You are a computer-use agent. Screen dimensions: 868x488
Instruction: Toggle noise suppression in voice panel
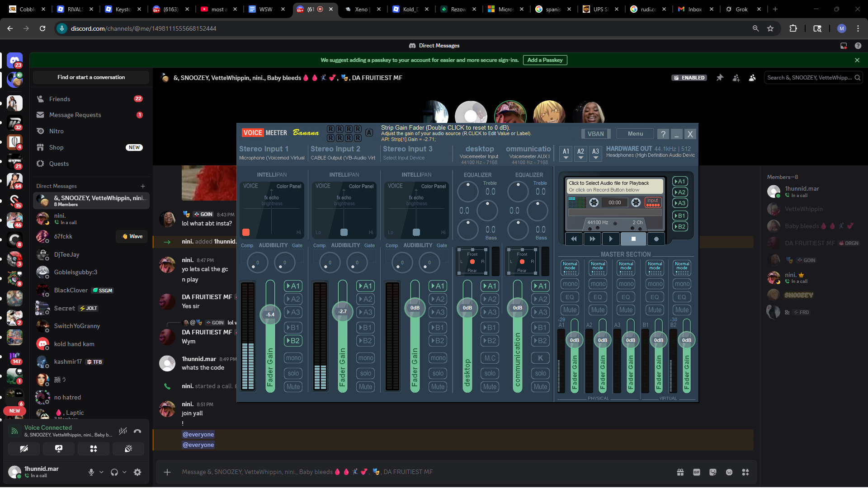tap(123, 431)
